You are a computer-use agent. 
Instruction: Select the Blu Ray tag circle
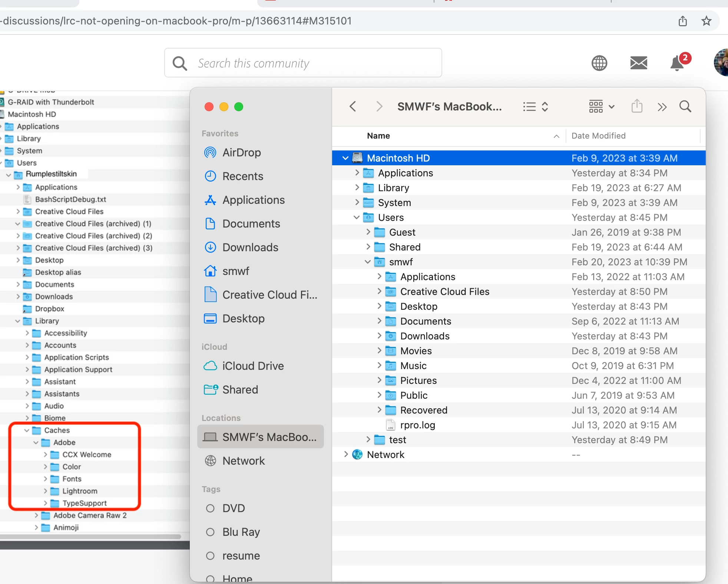[210, 532]
